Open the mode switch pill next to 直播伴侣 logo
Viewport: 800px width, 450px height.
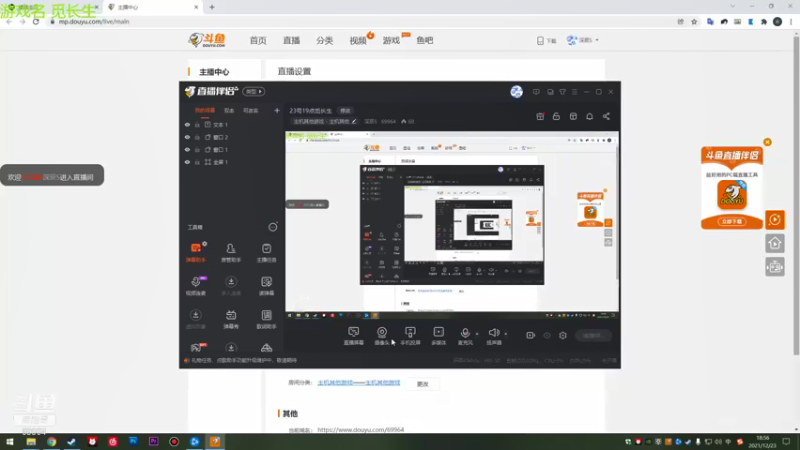click(254, 92)
